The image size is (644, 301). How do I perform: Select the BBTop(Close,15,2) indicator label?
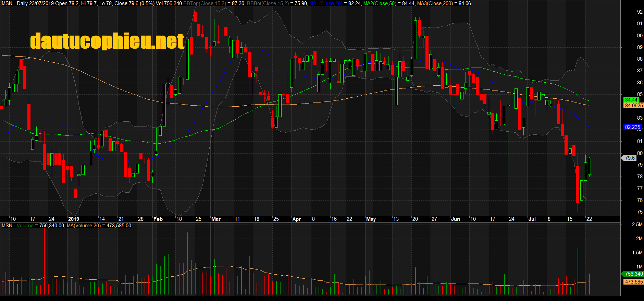(204, 3)
